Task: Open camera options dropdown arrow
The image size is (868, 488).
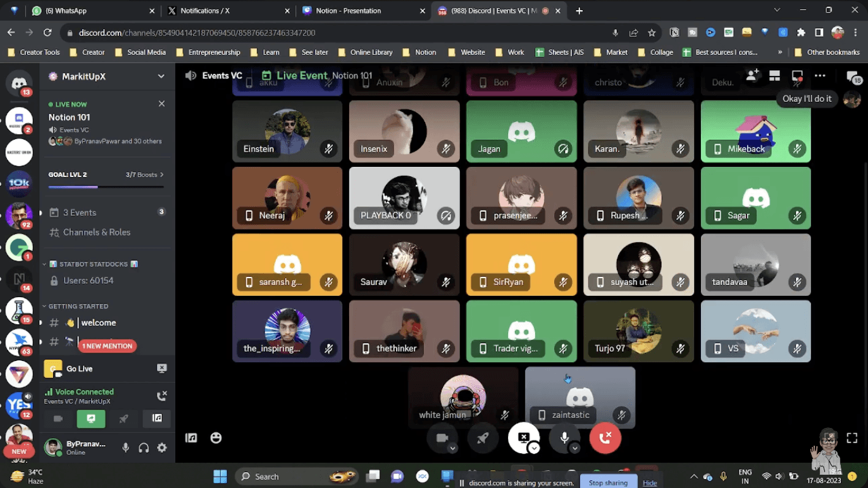Action: [x=452, y=448]
